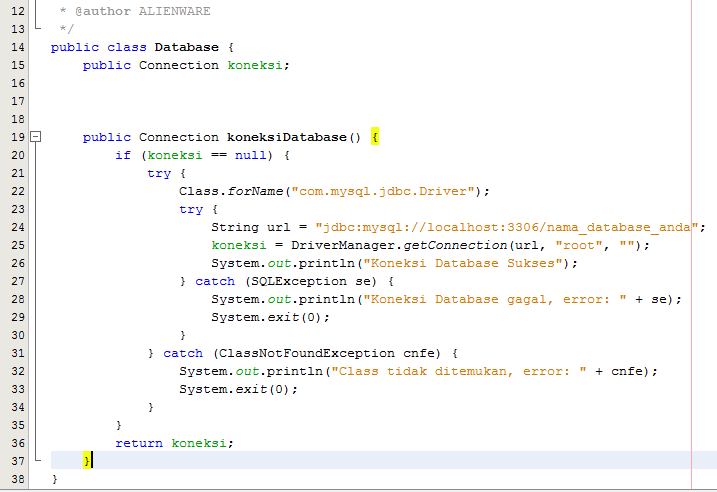Click the string "com.mysql.jdbc.Driver"
This screenshot has height=492, width=717.
(383, 191)
